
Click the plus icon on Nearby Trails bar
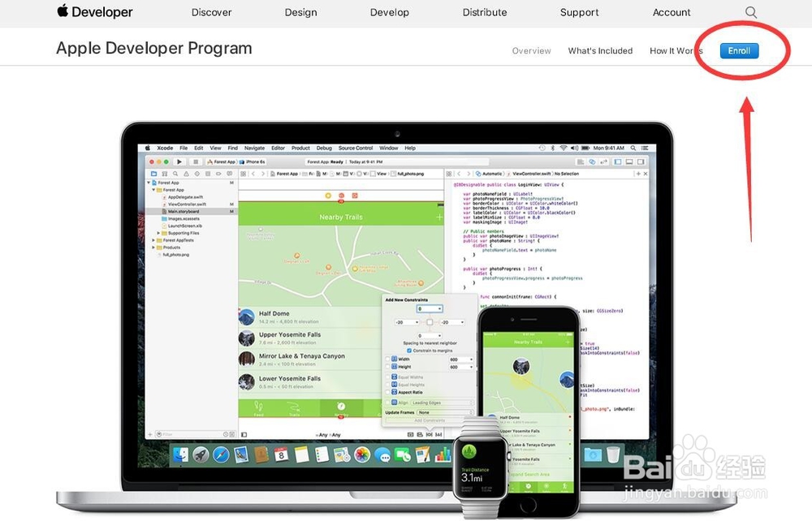[x=439, y=217]
